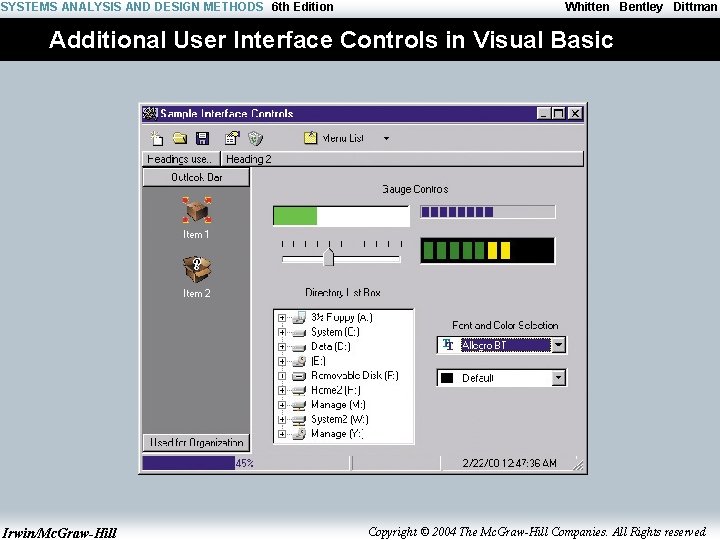Click the New document toolbar icon
Viewport: 720px width, 540px height.
pyautogui.click(x=157, y=138)
